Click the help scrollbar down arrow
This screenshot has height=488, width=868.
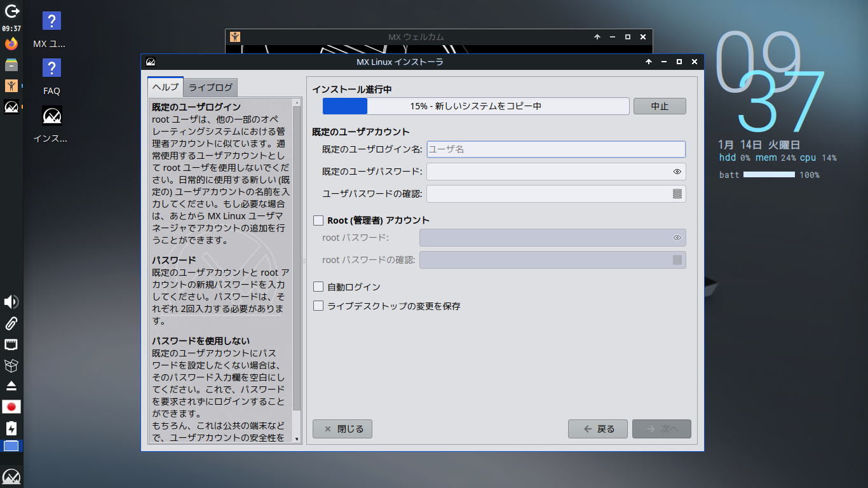297,438
